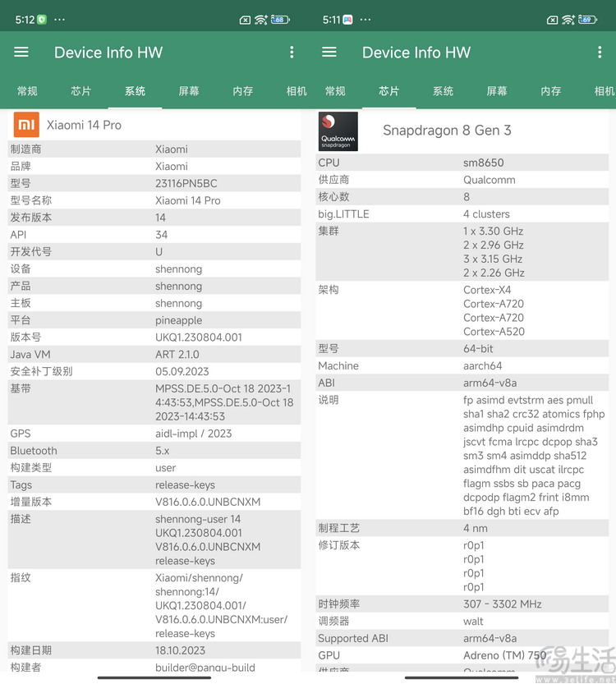Tap API value 34
The image size is (616, 684).
pos(162,235)
